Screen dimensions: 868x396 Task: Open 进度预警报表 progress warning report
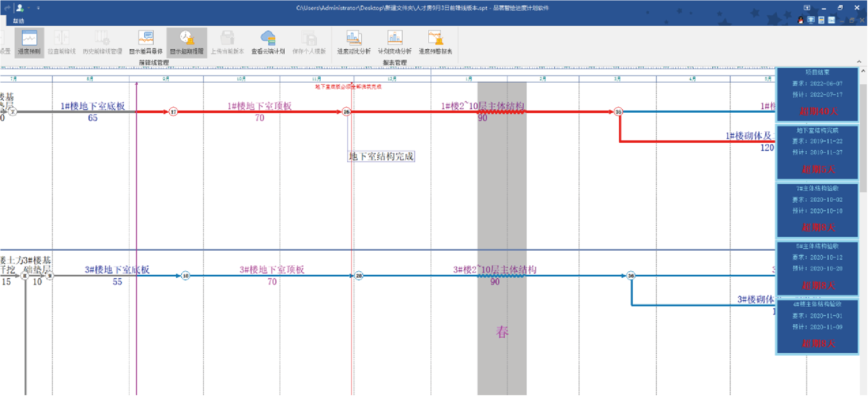[x=435, y=42]
